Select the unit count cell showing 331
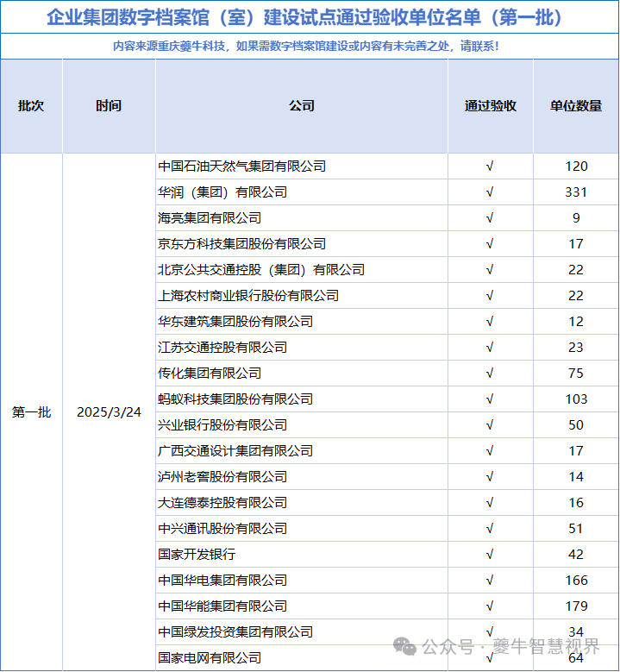The image size is (620, 672). [576, 192]
